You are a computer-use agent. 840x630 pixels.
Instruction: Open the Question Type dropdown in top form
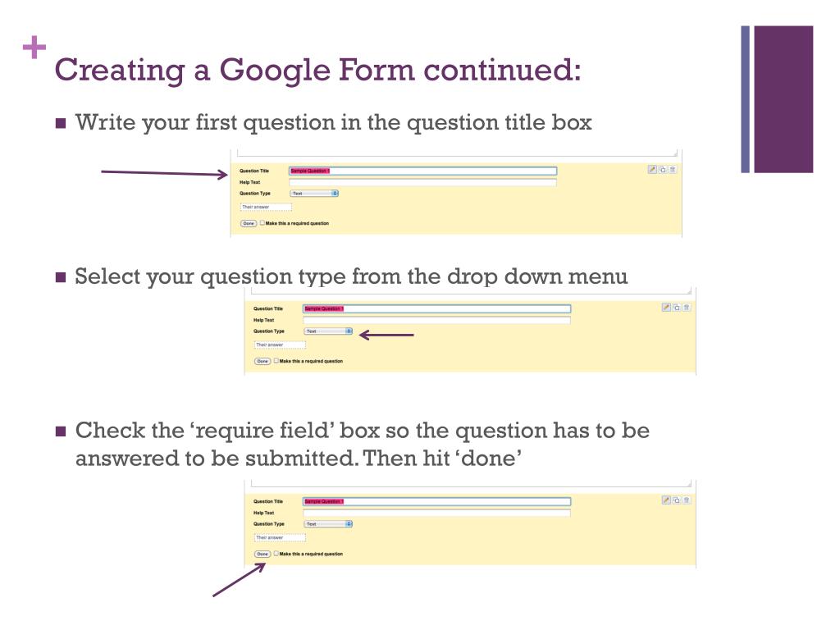tap(314, 194)
